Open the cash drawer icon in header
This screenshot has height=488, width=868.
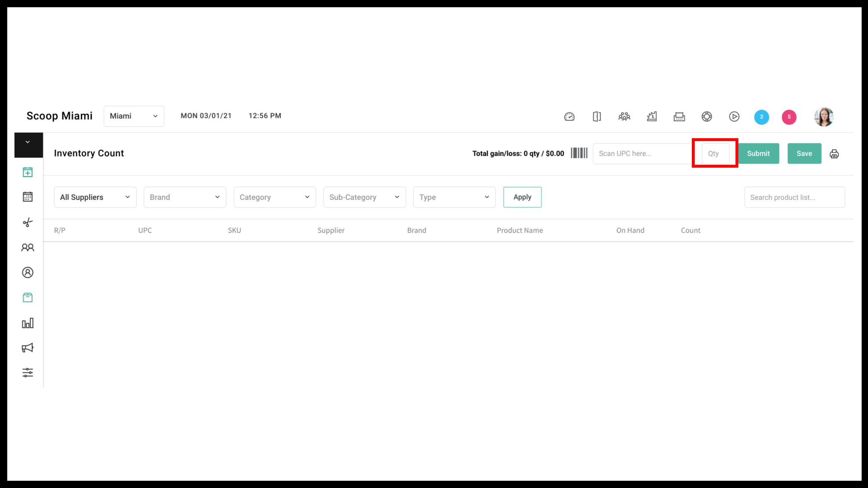click(679, 117)
